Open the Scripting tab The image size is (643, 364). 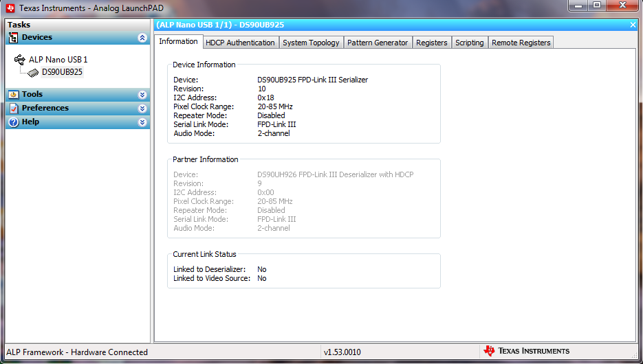tap(469, 43)
